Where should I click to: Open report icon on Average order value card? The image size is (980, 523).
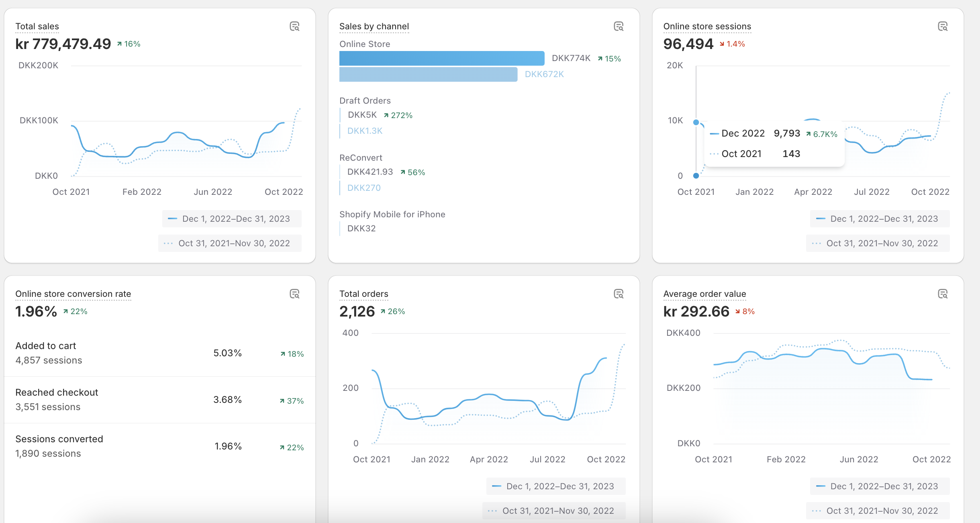(x=943, y=294)
